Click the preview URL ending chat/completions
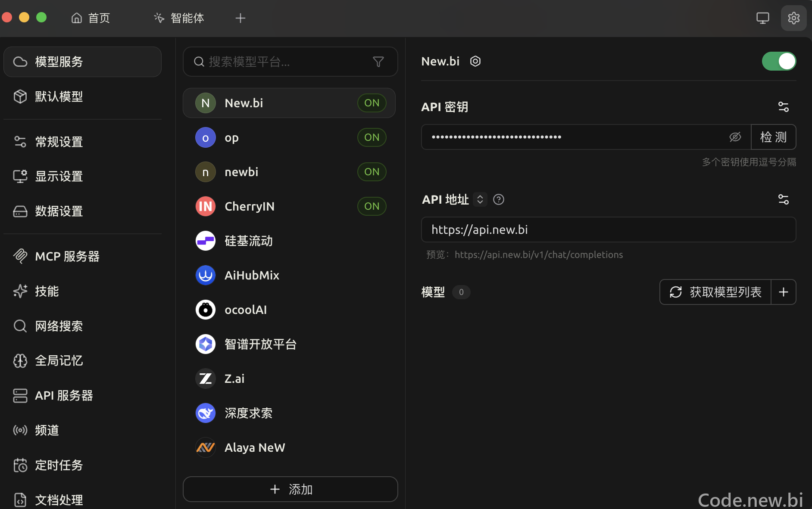 click(539, 254)
